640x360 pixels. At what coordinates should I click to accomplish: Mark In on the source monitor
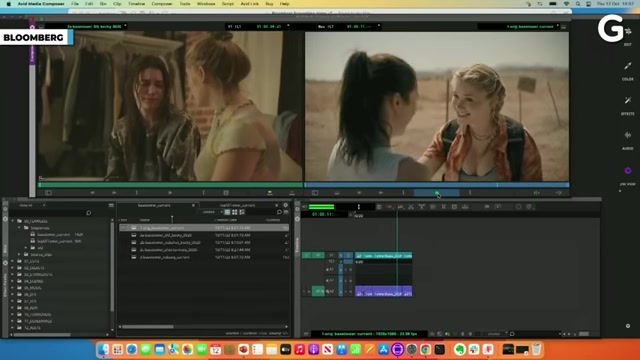click(137, 193)
